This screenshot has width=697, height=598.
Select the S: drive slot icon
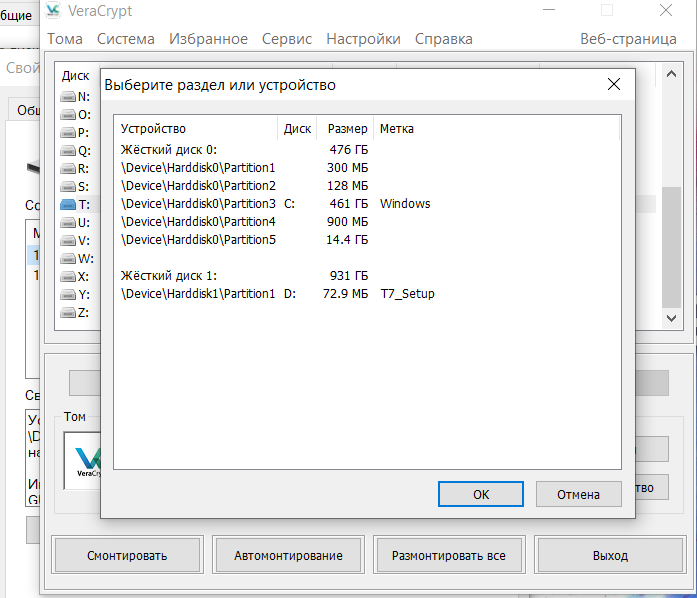[x=68, y=187]
